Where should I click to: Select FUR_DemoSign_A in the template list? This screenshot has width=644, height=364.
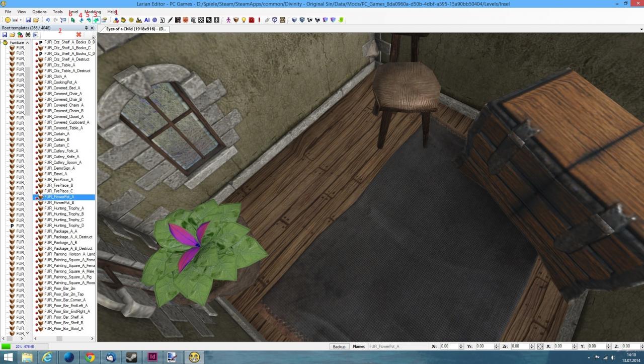coord(59,168)
